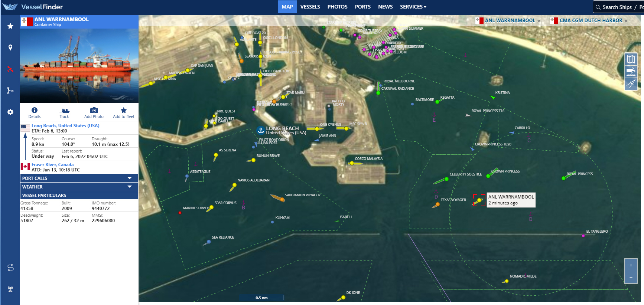Viewport: 644px width, 305px height.
Task: Open the ANL Warrnambool ship photo
Action: coord(79,66)
